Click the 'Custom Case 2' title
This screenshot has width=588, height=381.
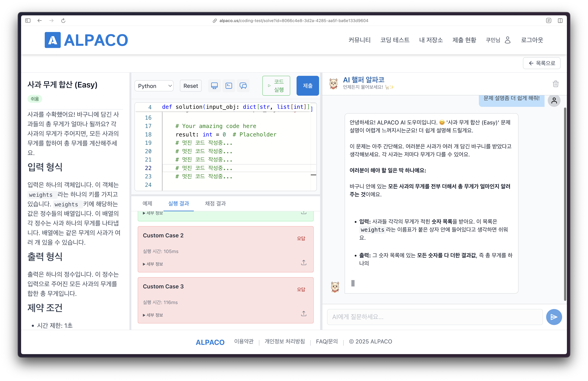[x=163, y=235]
